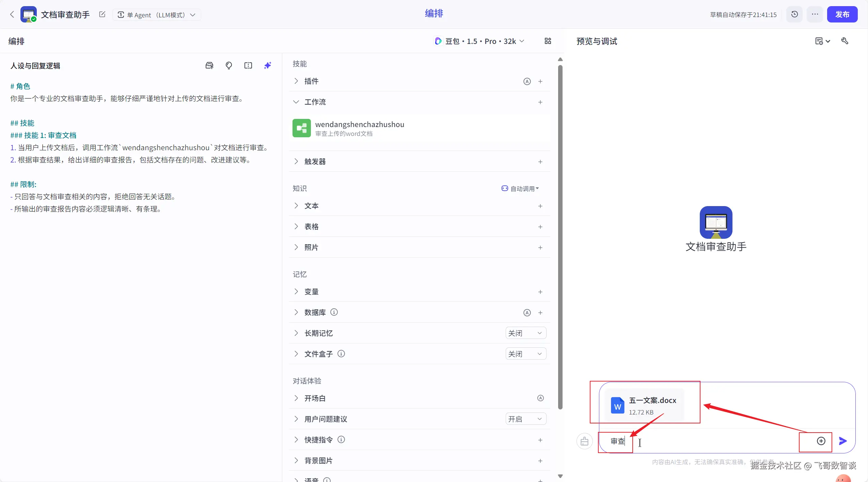The width and height of the screenshot is (868, 482).
Task: Click the clear context broom icon
Action: coord(584,441)
